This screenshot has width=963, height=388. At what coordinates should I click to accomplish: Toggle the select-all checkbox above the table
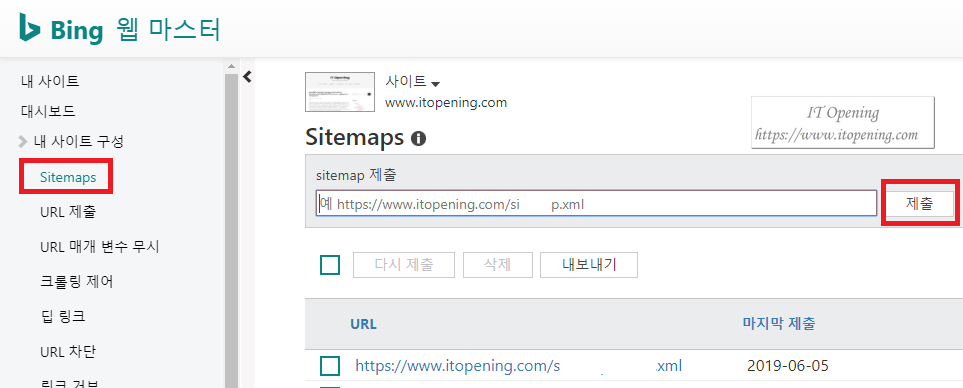330,265
